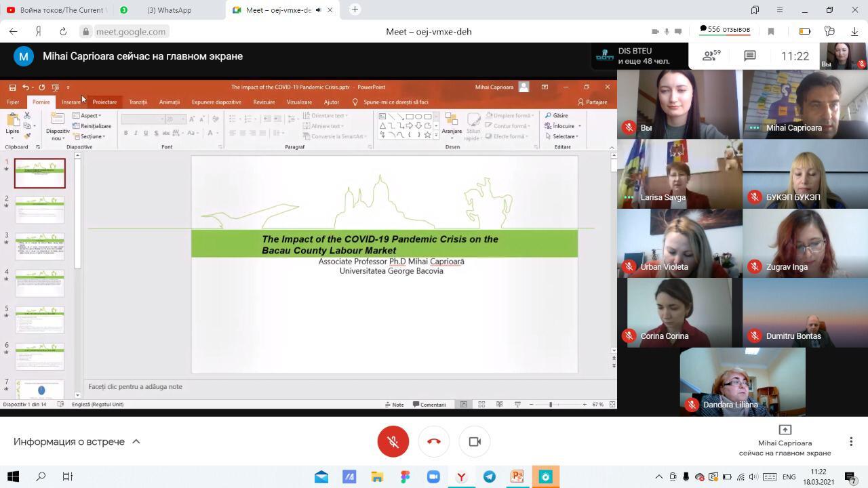Select Larisa Savga's video tile
868x488 pixels.
pos(679,174)
